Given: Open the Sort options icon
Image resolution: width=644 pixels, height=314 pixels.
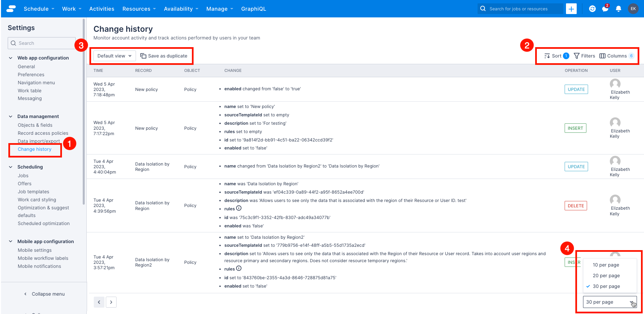Looking at the screenshot, I should [548, 56].
